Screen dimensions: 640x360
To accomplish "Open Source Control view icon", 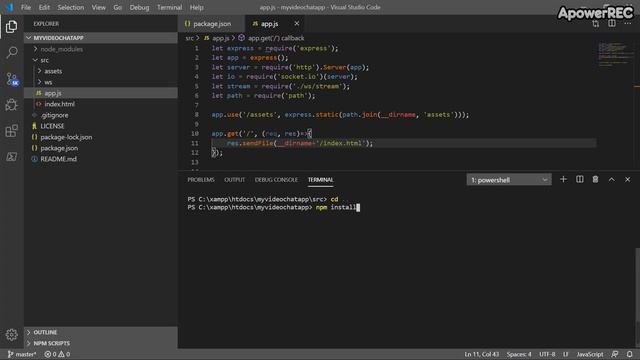I will (12, 79).
